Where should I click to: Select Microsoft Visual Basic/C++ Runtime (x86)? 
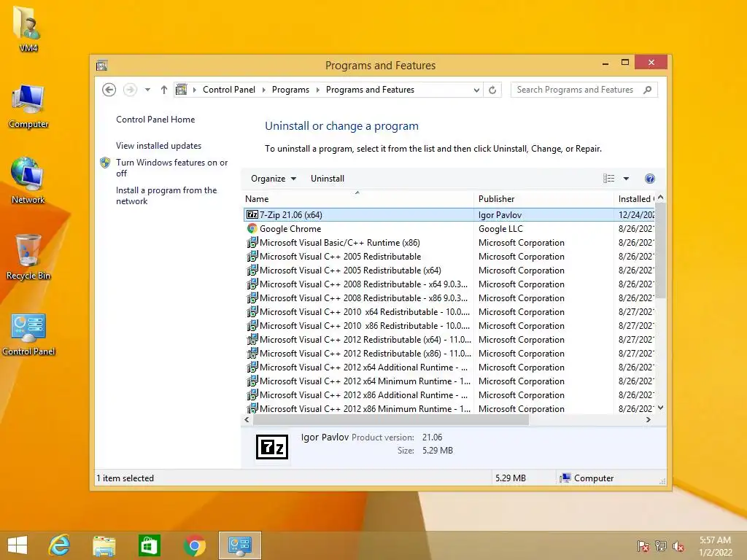tap(449, 242)
